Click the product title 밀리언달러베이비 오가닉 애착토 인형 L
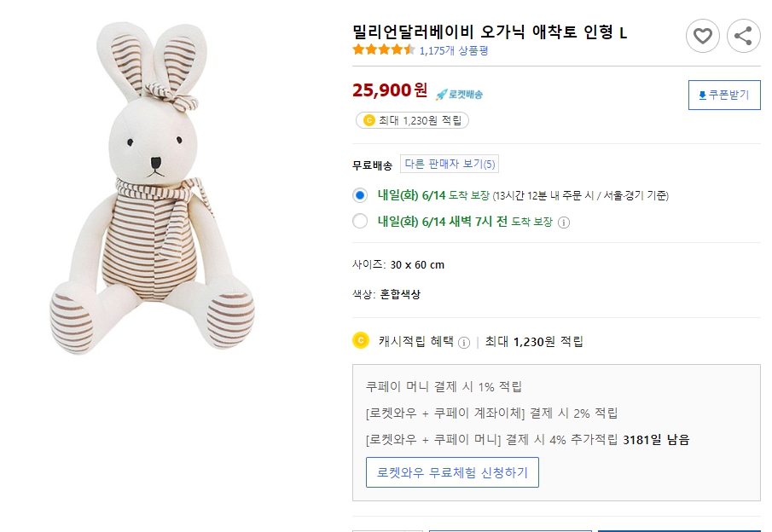 pyautogui.click(x=490, y=32)
